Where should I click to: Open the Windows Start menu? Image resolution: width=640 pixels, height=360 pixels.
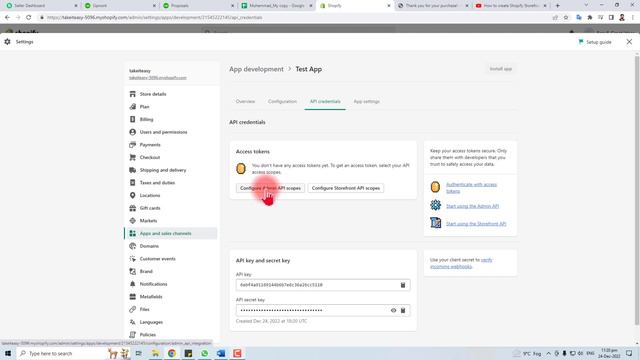8,353
